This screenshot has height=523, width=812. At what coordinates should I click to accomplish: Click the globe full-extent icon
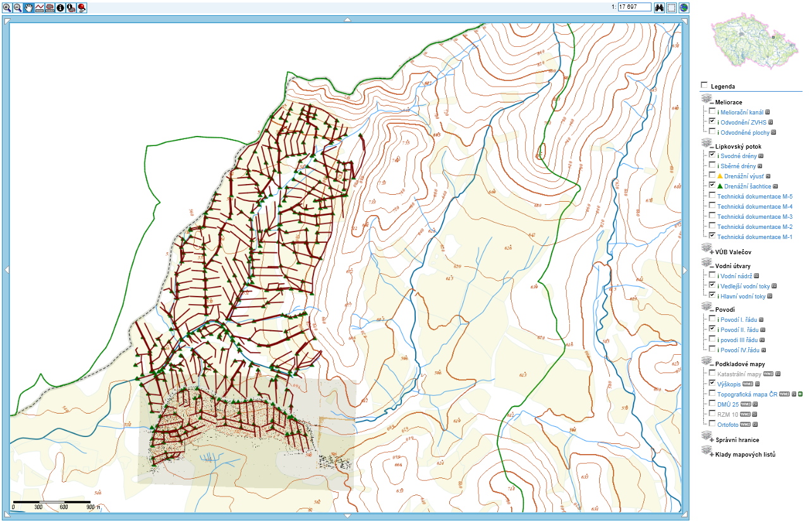click(684, 8)
